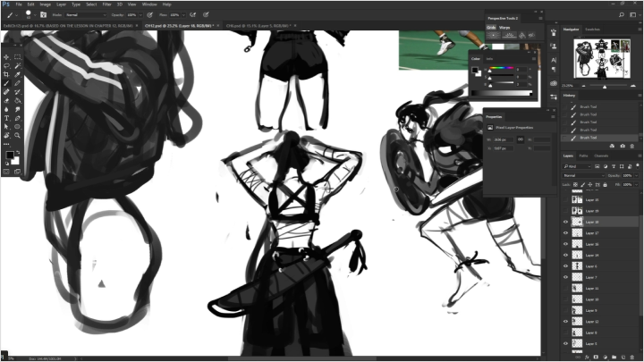The width and height of the screenshot is (644, 362).
Task: Toggle brush settings panel in options bar
Action: (43, 15)
